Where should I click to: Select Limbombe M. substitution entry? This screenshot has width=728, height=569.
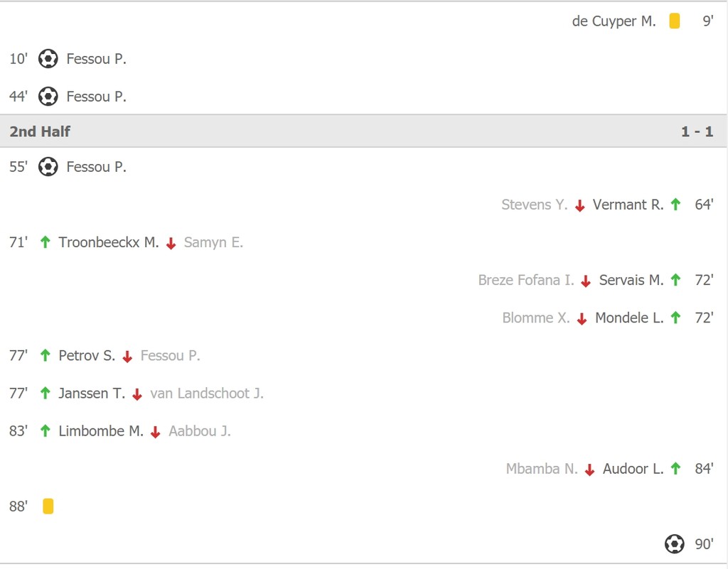(x=101, y=430)
